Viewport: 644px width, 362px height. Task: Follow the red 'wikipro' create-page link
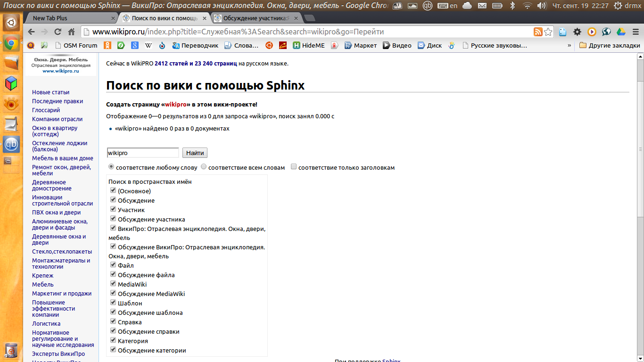click(x=176, y=104)
